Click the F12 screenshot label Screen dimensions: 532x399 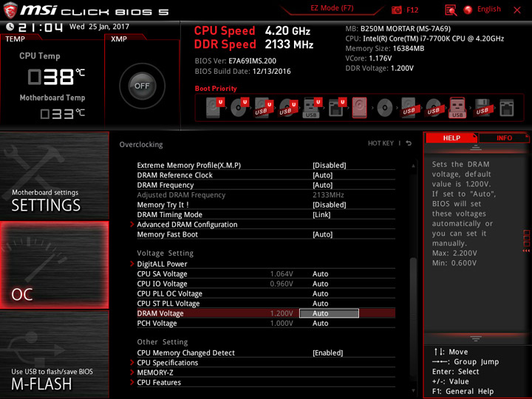pyautogui.click(x=412, y=10)
